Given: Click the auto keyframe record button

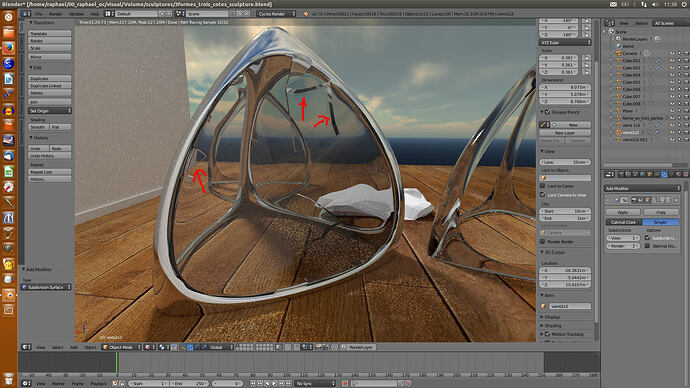Looking at the screenshot, I should 345,383.
